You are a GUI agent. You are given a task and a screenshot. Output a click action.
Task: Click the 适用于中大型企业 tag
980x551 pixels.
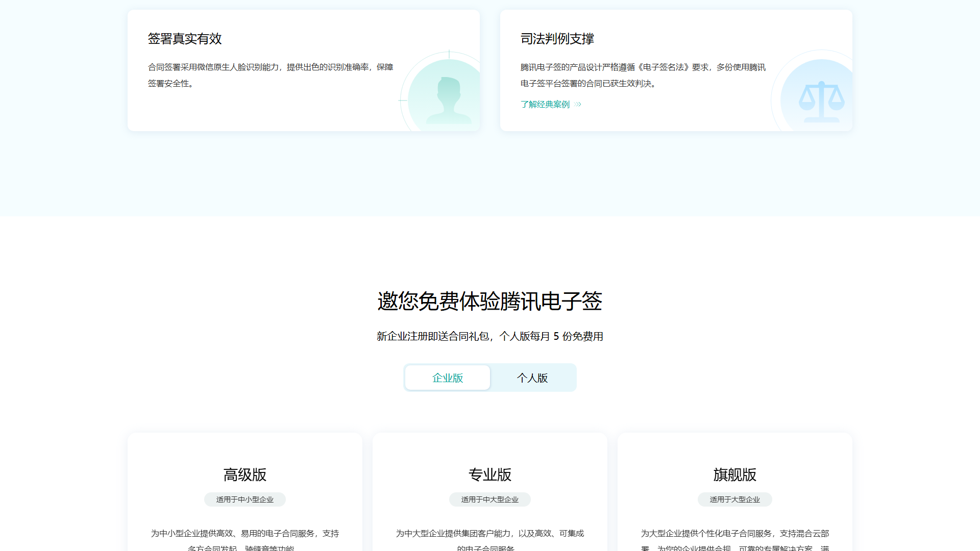click(490, 499)
